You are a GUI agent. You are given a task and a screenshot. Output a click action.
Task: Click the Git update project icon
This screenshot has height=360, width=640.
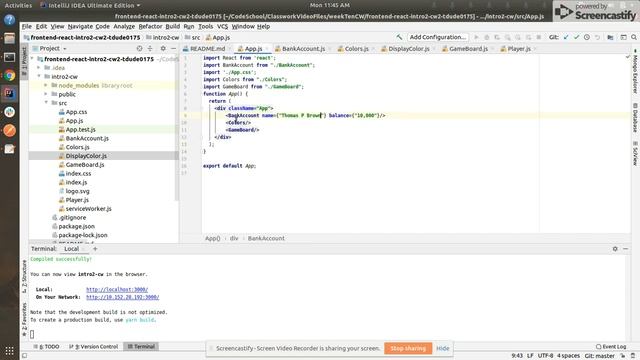566,37
